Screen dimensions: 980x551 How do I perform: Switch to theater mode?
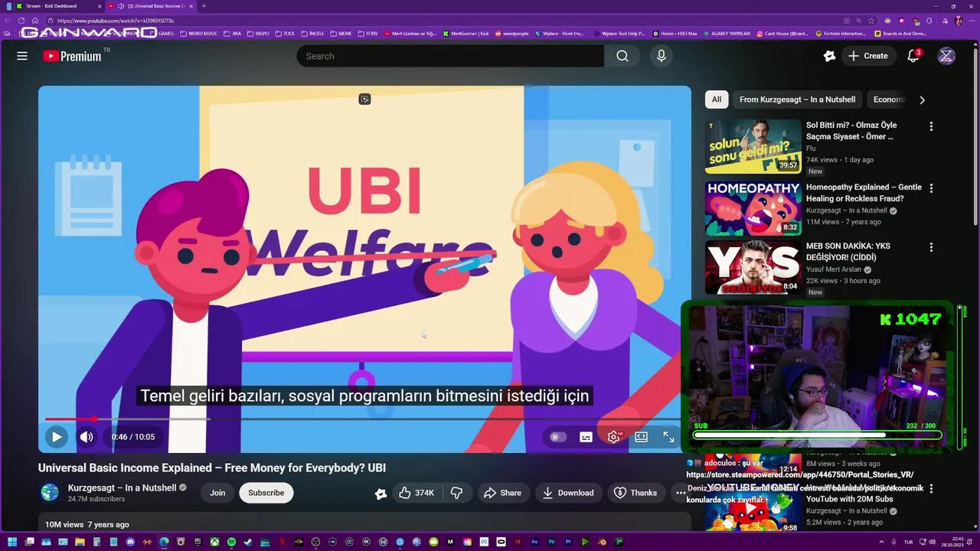coord(641,437)
